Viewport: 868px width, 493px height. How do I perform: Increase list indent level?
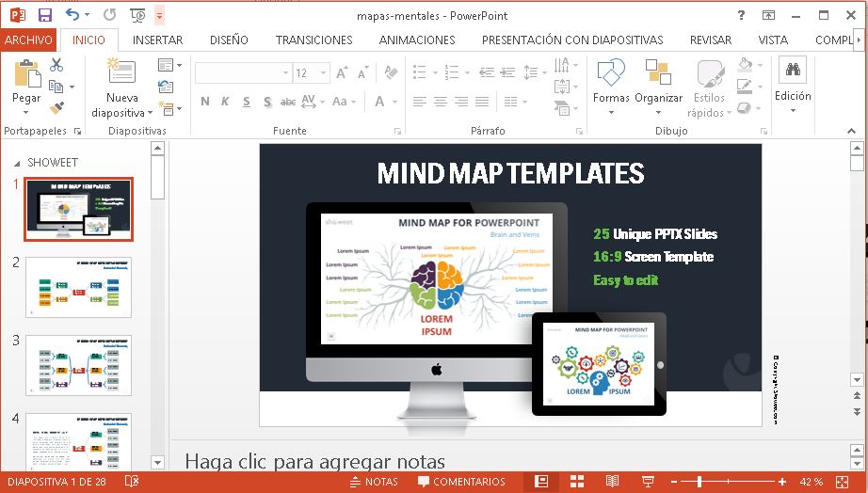[x=507, y=72]
